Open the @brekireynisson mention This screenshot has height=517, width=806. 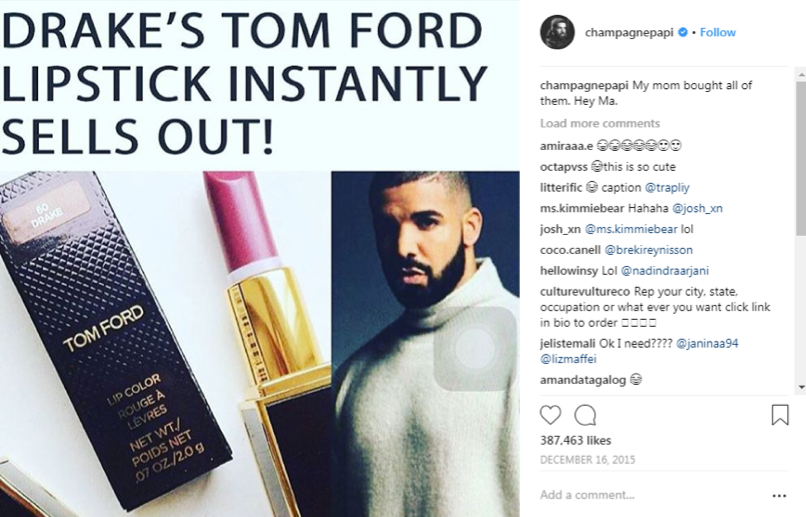[x=648, y=250]
